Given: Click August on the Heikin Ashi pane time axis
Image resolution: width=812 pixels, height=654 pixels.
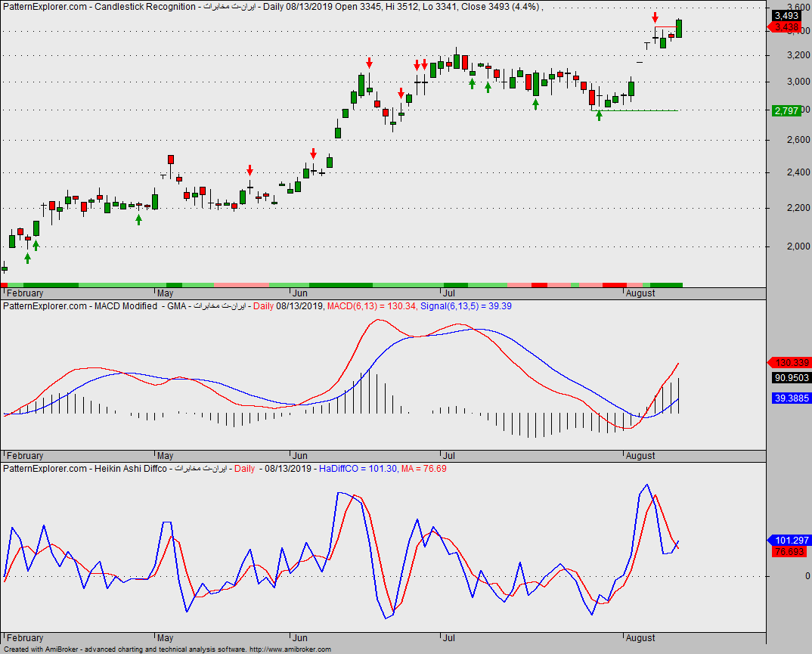Looking at the screenshot, I should tap(640, 638).
